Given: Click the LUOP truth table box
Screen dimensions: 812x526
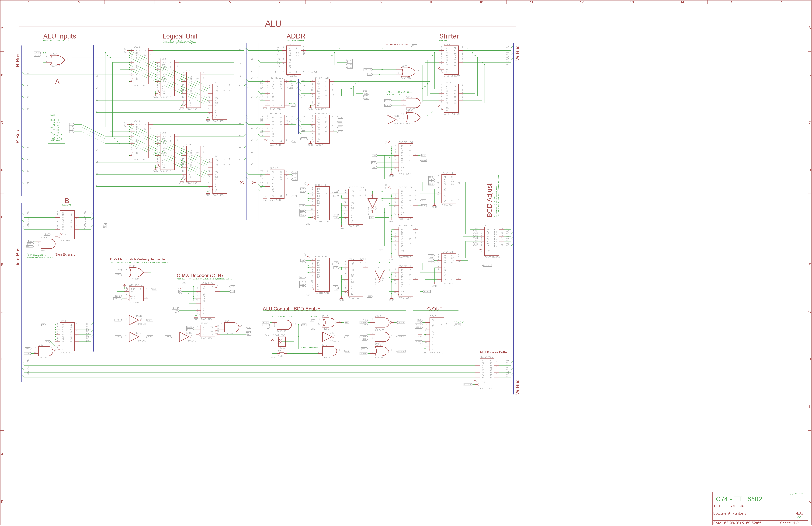Looking at the screenshot, I should pyautogui.click(x=56, y=130).
